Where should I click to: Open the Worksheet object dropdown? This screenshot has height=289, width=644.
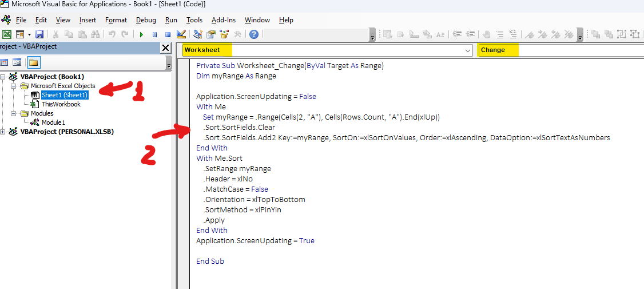pyautogui.click(x=467, y=50)
